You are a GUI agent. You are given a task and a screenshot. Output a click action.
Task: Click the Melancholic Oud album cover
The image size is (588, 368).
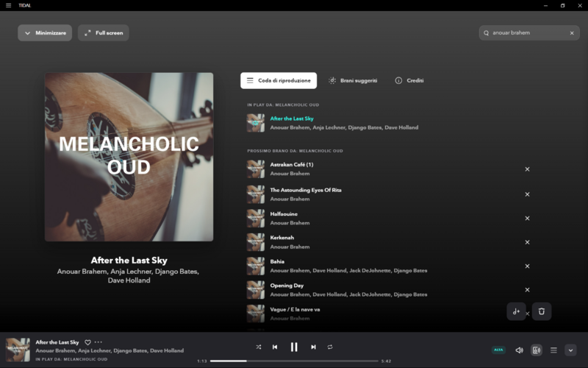coord(129,157)
